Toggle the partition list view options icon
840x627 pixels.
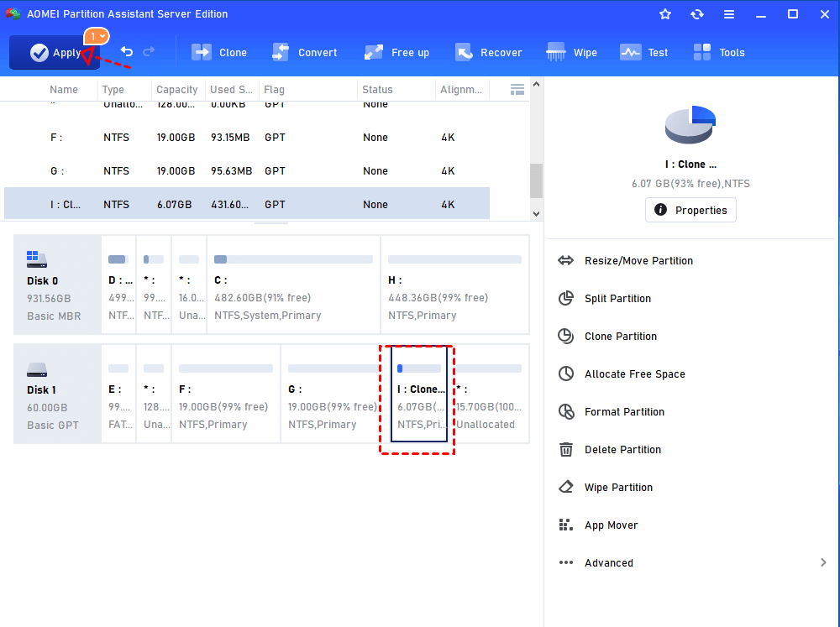tap(517, 90)
